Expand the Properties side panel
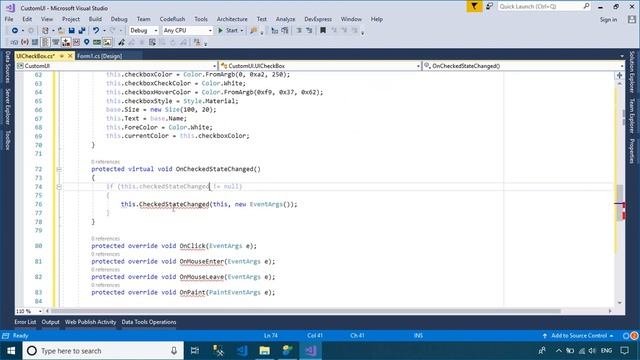 [632, 151]
